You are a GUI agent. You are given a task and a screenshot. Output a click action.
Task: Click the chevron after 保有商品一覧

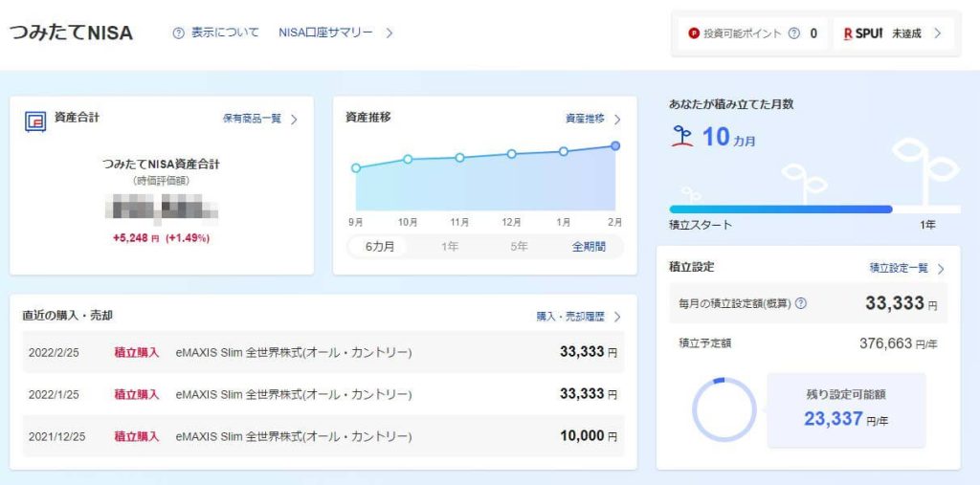pos(294,120)
